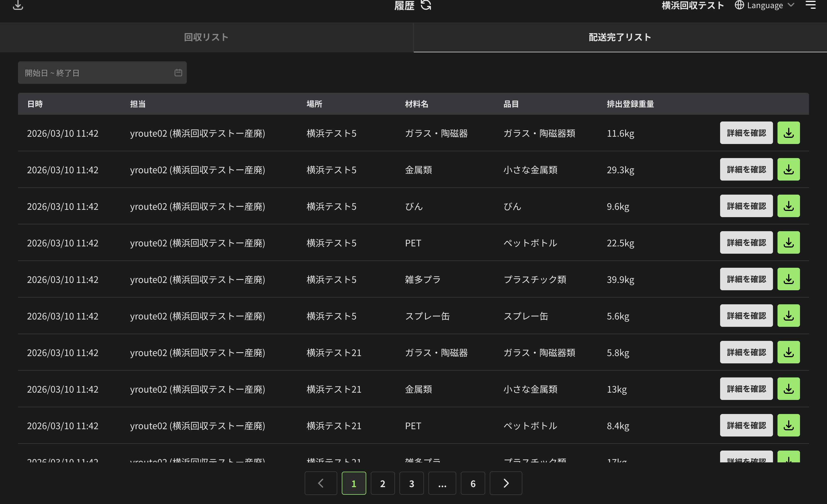Download the 39.9kg 雑多プラ row

[789, 279]
